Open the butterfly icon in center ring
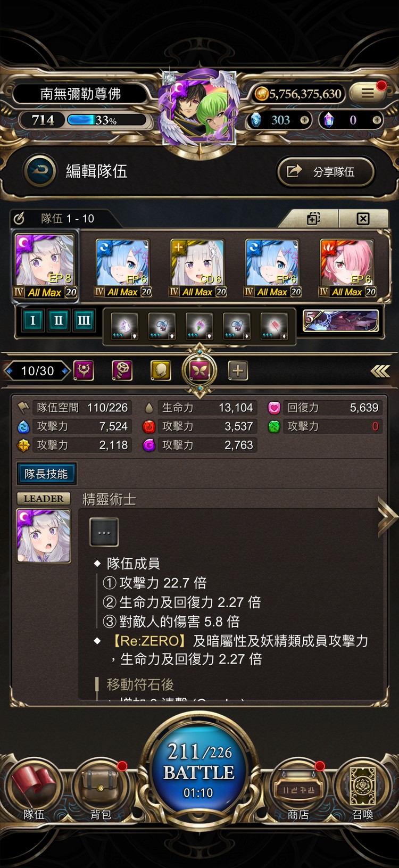Image resolution: width=399 pixels, height=868 pixels. [199, 370]
